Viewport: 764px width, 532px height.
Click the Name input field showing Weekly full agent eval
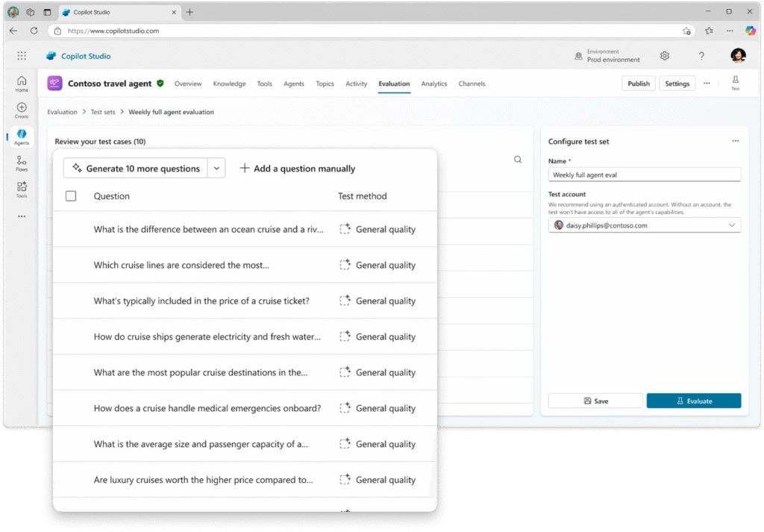coord(644,175)
